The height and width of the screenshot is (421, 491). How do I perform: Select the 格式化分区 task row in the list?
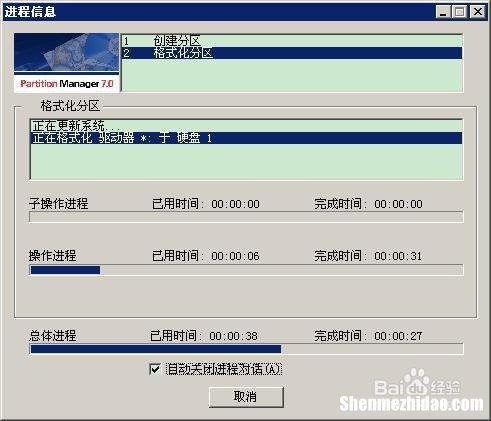click(x=292, y=53)
